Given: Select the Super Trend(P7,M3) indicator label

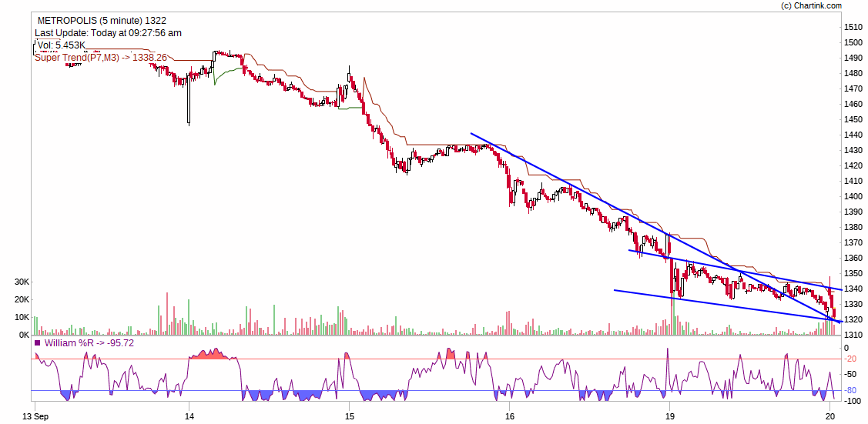Looking at the screenshot, I should pos(101,57).
